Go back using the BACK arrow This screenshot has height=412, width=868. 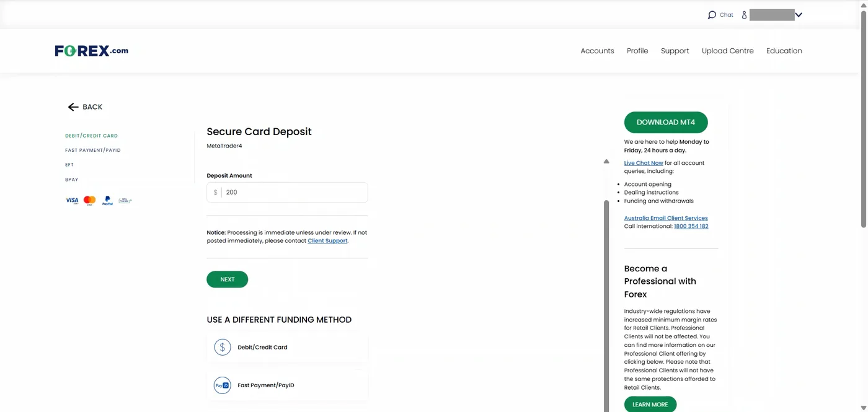pos(86,107)
